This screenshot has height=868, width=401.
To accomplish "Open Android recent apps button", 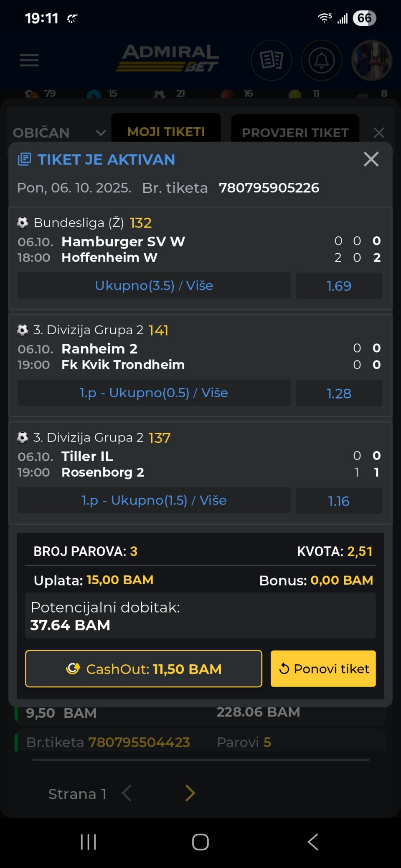I will pyautogui.click(x=88, y=842).
